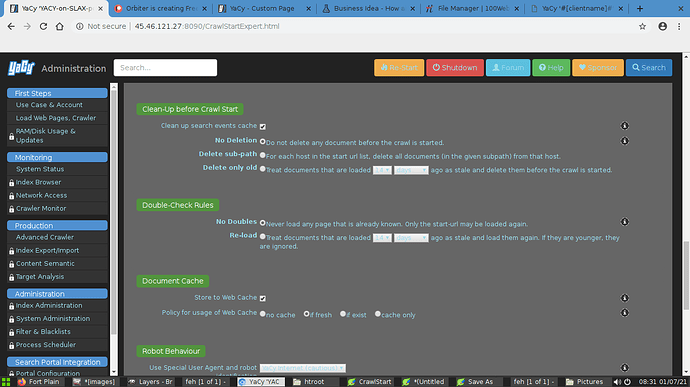
Task: Open Advanced Crawler menu item
Action: 45,237
